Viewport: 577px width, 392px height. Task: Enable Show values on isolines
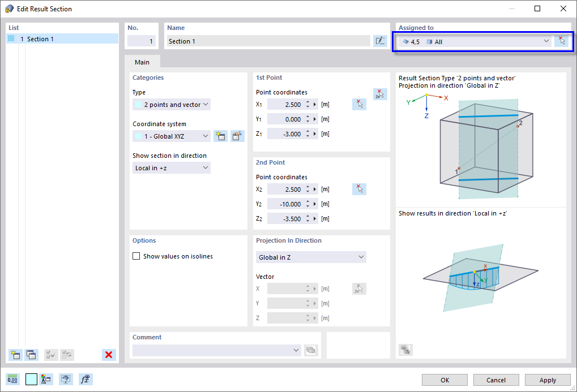[136, 256]
